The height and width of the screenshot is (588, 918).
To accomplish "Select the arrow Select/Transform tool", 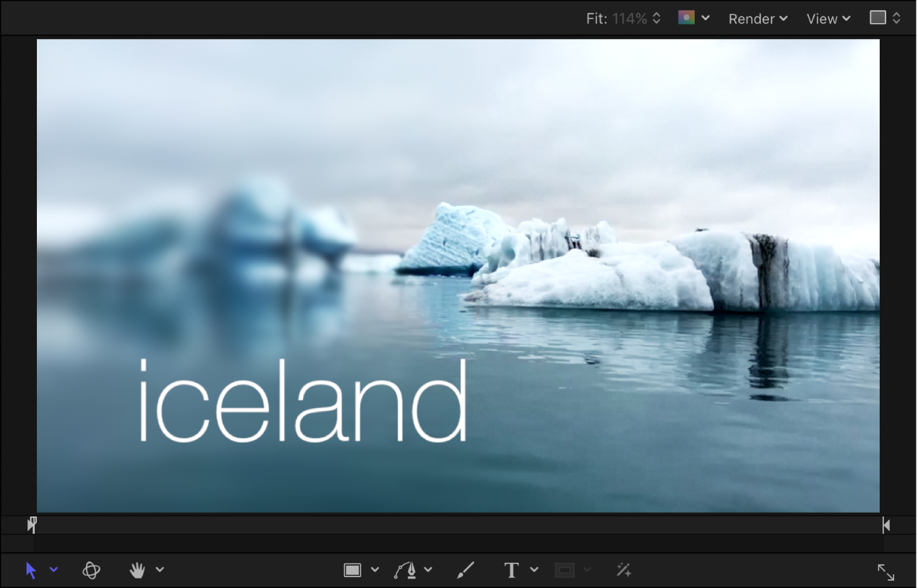I will (x=30, y=569).
